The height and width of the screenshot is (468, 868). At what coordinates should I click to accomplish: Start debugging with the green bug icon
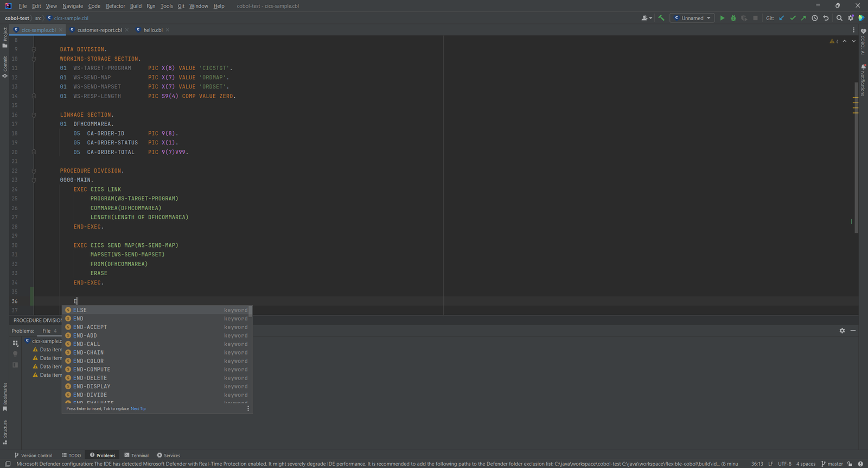coord(733,18)
